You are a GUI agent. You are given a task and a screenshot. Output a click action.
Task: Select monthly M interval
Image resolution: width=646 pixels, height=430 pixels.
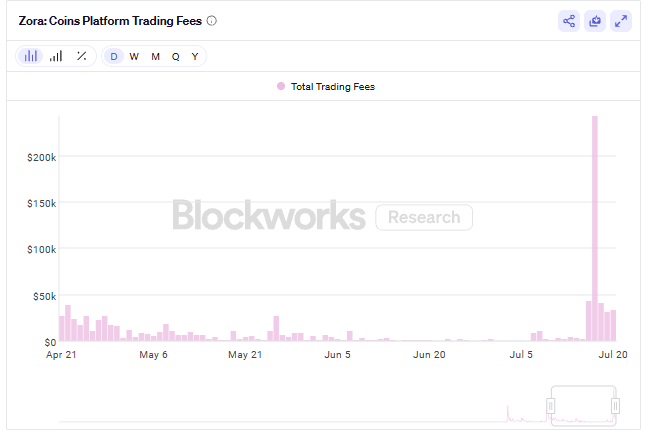pos(155,56)
